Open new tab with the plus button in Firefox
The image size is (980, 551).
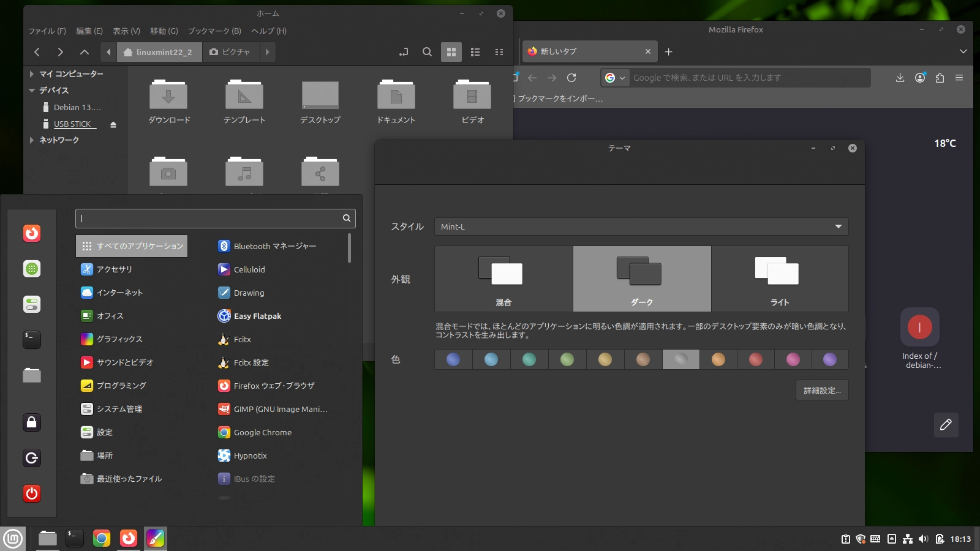pos(669,52)
